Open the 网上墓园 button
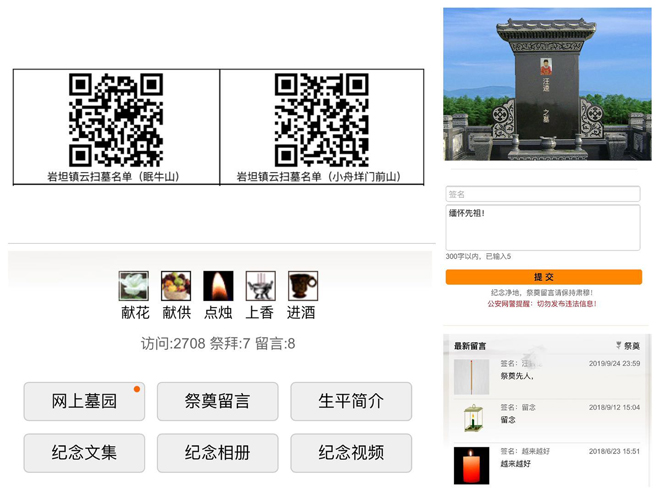 [84, 401]
